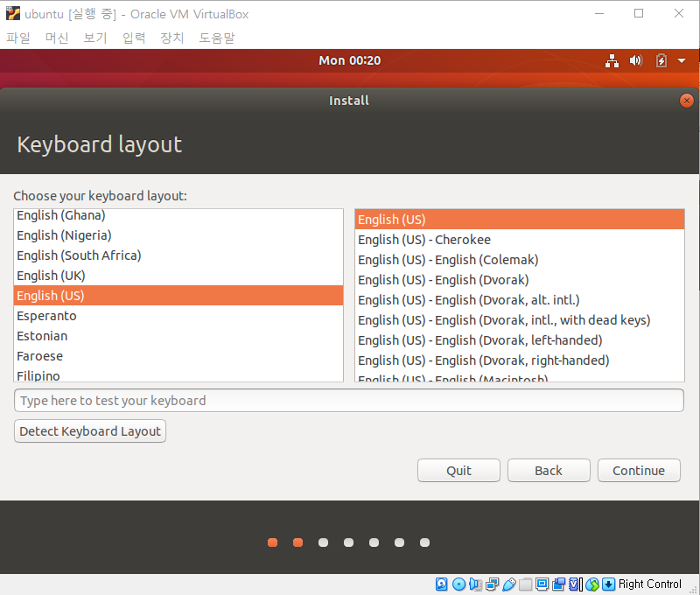Select Esperanto layout
The image size is (700, 595).
(x=178, y=316)
